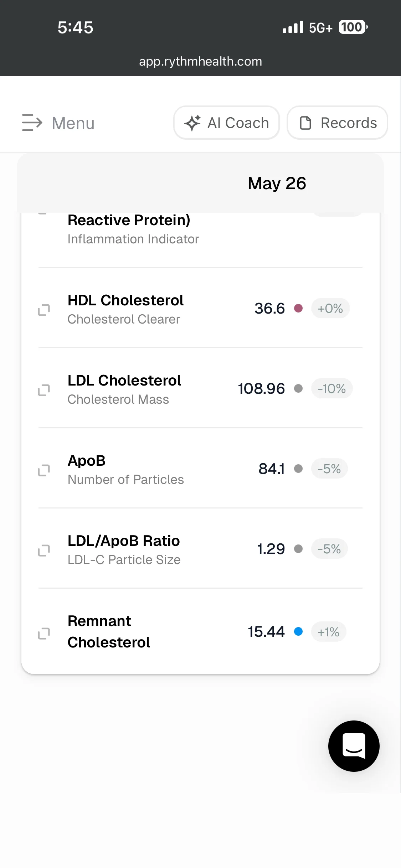Tap the AI Coach sparkle icon
This screenshot has height=868, width=401.
(192, 123)
